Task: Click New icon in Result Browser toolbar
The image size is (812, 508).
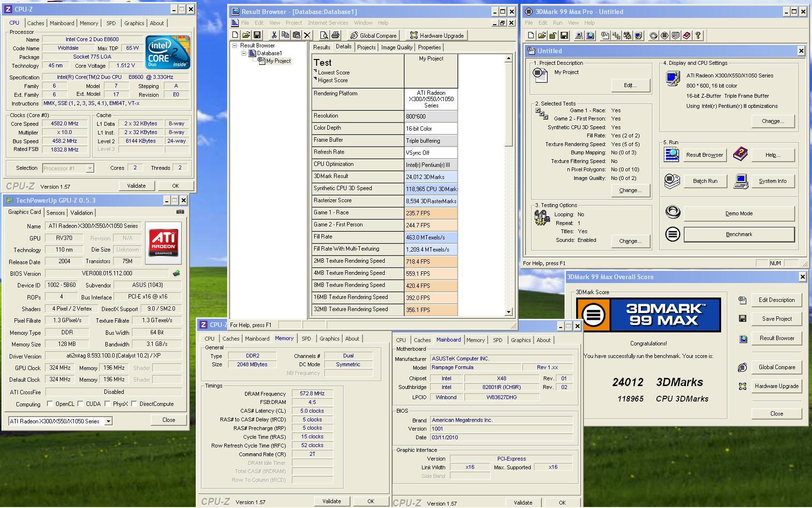Action: click(235, 35)
